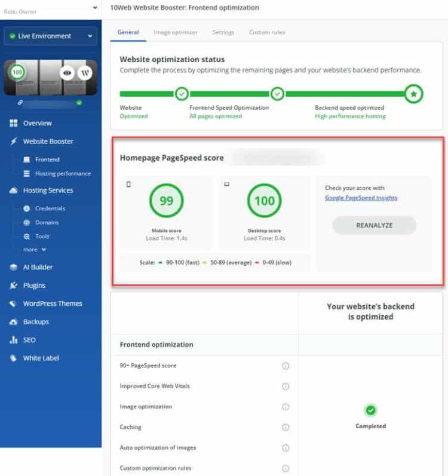The height and width of the screenshot is (476, 448).
Task: Open Plugins in the sidebar
Action: [34, 285]
